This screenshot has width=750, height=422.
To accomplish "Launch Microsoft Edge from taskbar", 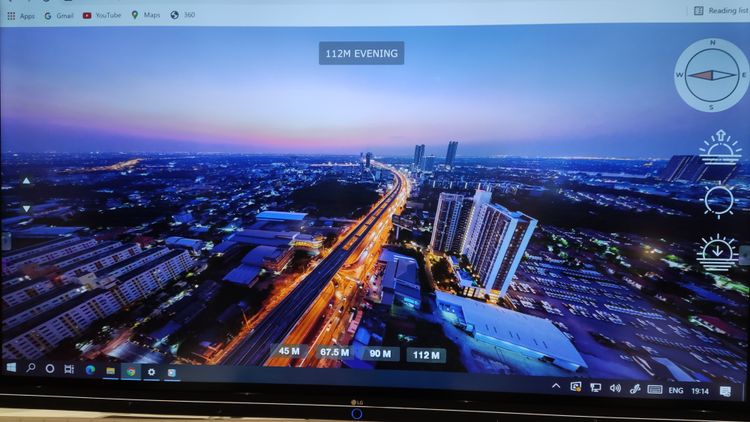I will click(90, 369).
